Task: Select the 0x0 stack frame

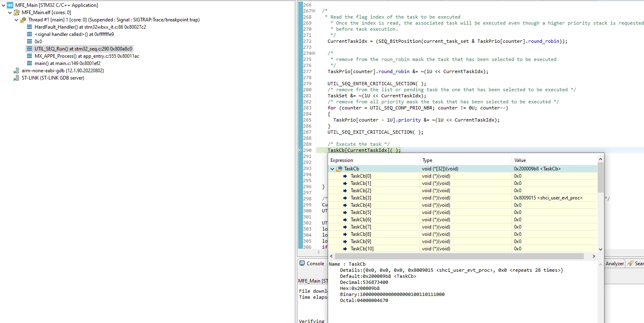Action: point(38,42)
